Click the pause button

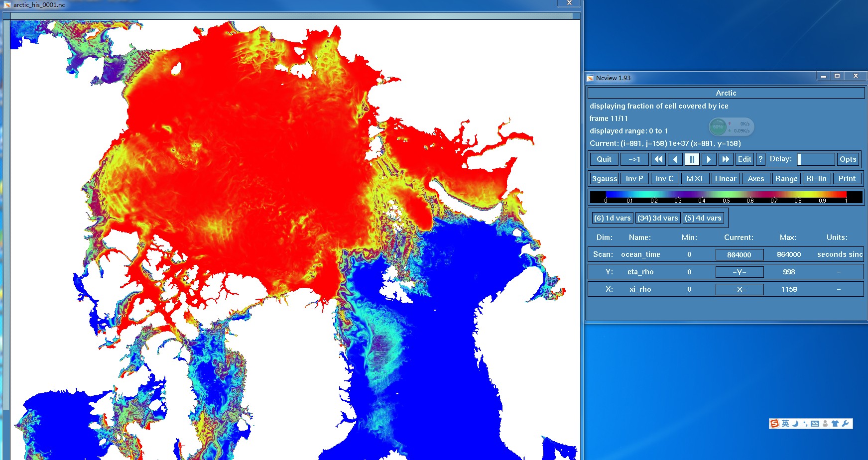point(692,159)
